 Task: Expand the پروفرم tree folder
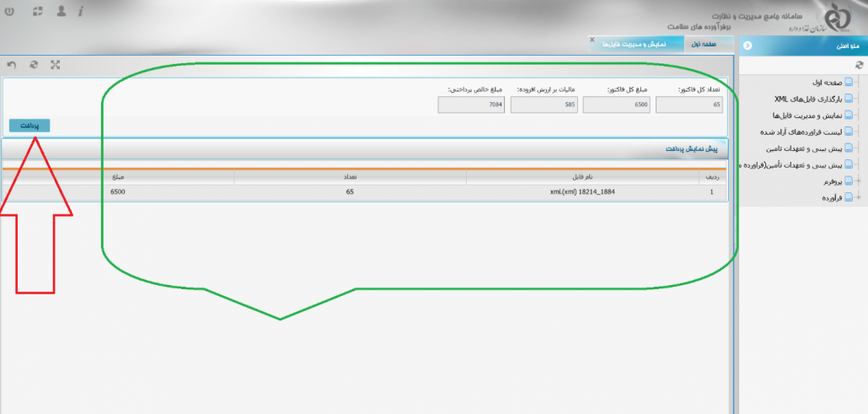point(859,181)
